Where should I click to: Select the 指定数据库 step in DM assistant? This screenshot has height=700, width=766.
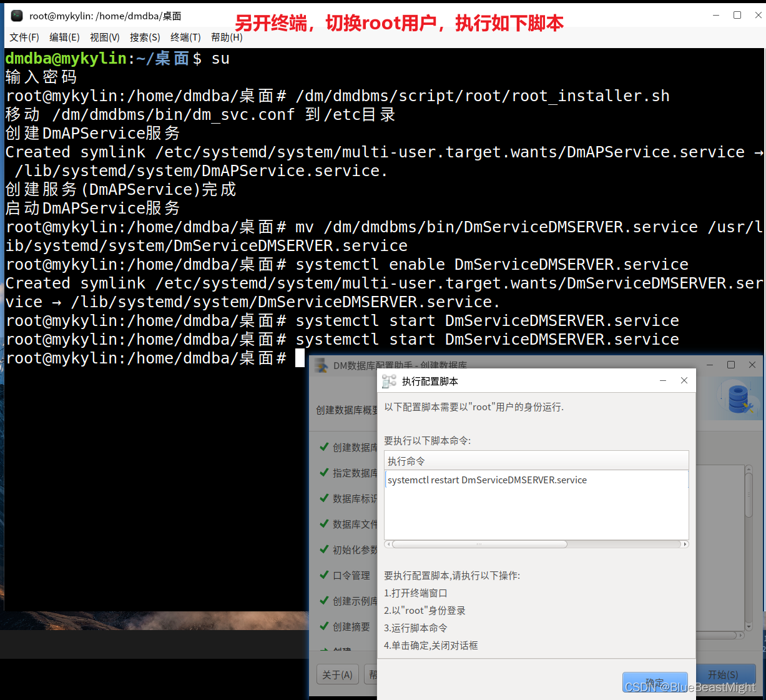click(x=355, y=473)
